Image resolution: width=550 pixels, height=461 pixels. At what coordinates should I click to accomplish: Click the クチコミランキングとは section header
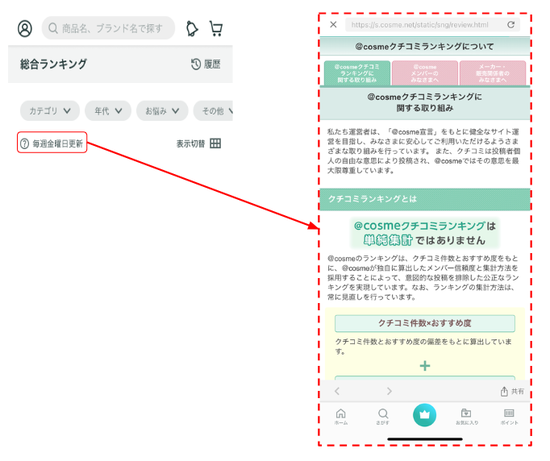pyautogui.click(x=425, y=199)
